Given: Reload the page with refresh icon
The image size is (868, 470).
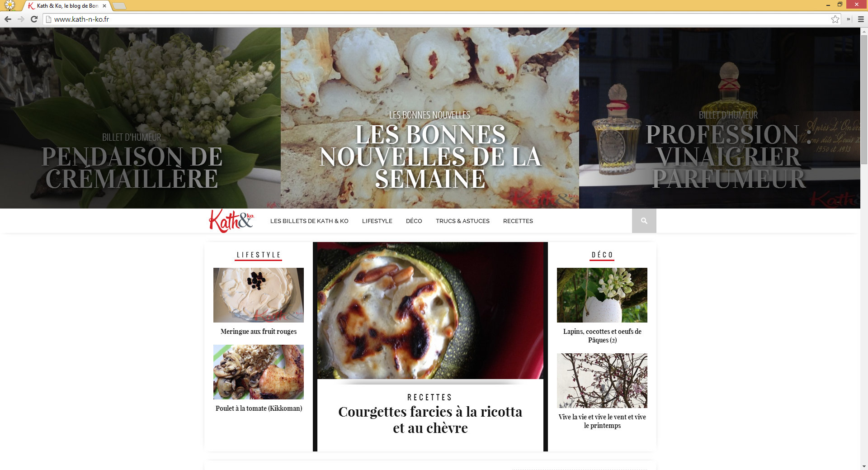Looking at the screenshot, I should [34, 19].
